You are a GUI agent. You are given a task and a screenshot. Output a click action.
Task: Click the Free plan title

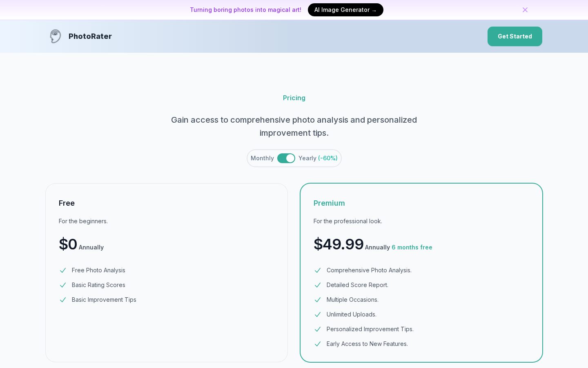[67, 203]
